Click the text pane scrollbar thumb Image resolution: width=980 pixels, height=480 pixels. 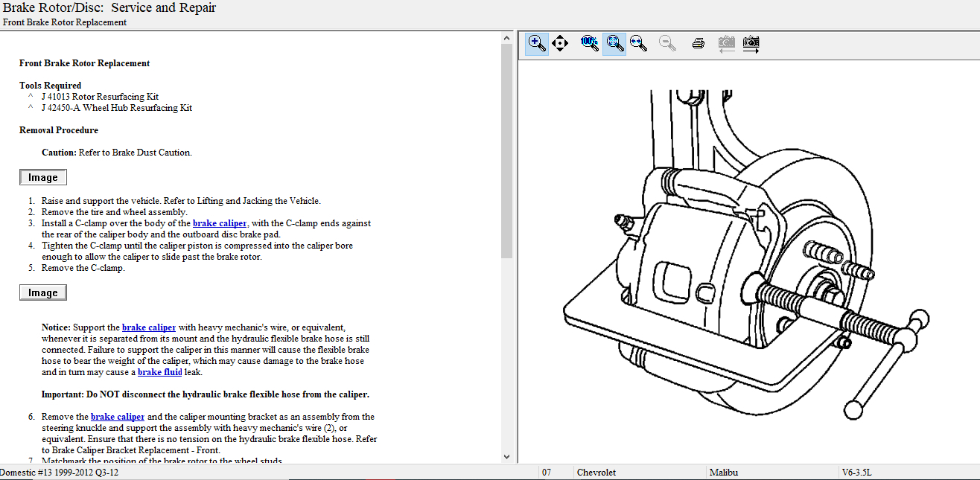click(x=507, y=150)
